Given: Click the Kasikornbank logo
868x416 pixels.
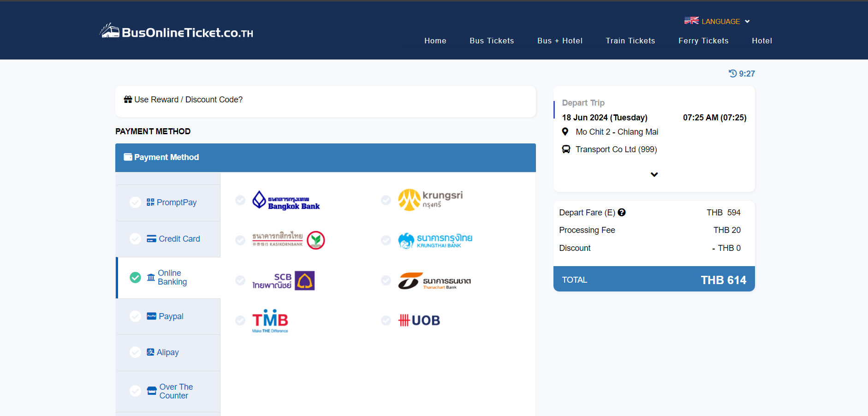Looking at the screenshot, I should (289, 240).
